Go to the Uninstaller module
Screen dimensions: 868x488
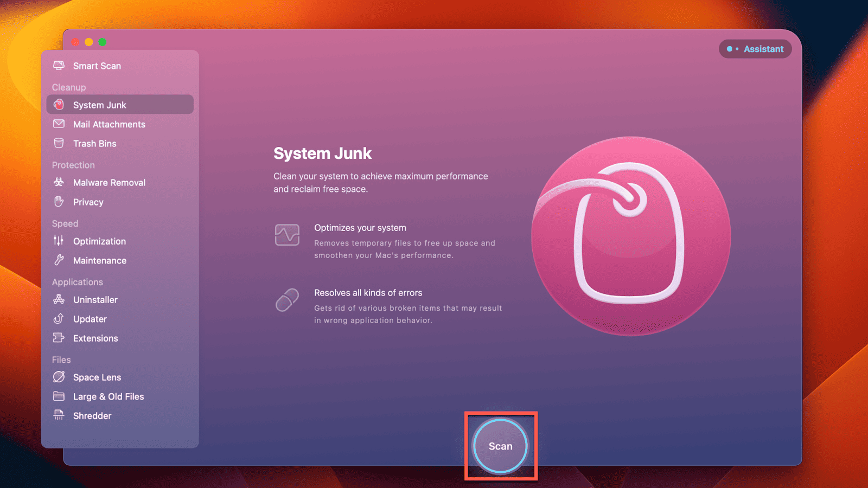tap(95, 300)
